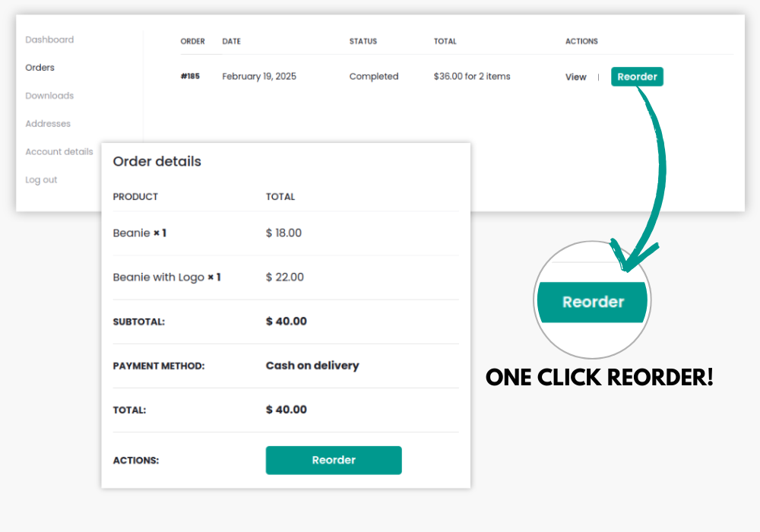This screenshot has width=760, height=532.
Task: Click the Reorder button in Order details actions
Action: pos(334,461)
